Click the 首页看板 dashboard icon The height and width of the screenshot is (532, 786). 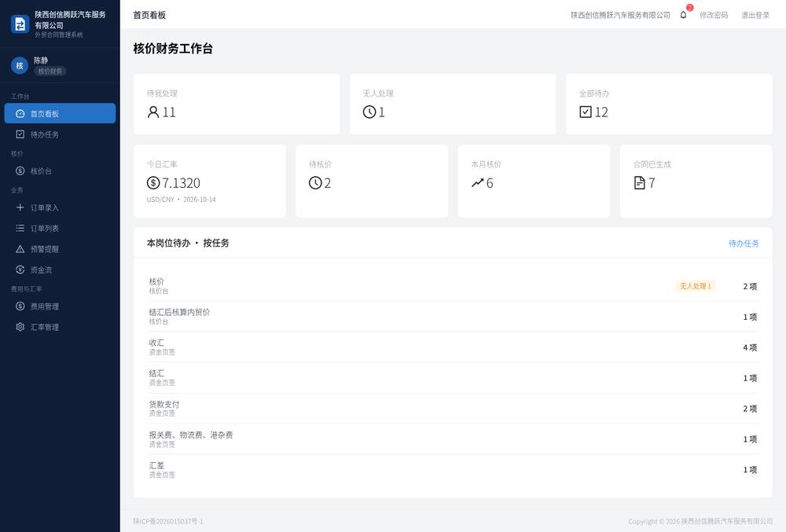point(20,114)
